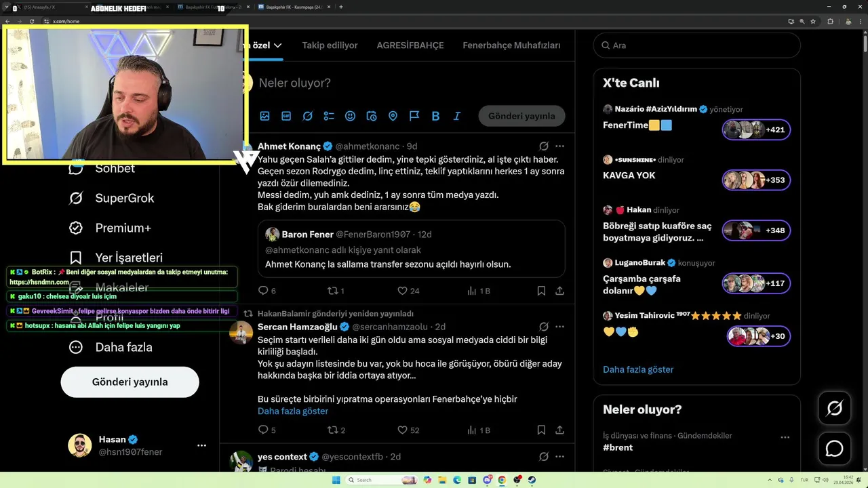Image resolution: width=868 pixels, height=488 pixels.
Task: Open the floating messages chat button
Action: click(834, 449)
